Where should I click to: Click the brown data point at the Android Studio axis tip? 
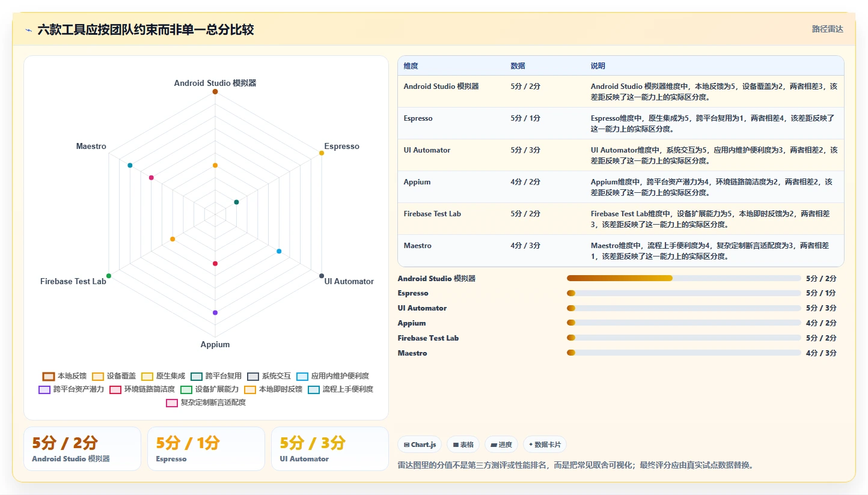pyautogui.click(x=215, y=92)
